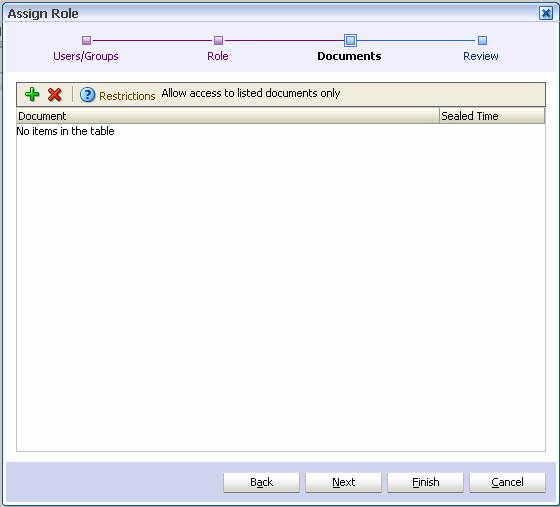Select the Review step square marker
The width and height of the screenshot is (560, 507).
point(482,40)
